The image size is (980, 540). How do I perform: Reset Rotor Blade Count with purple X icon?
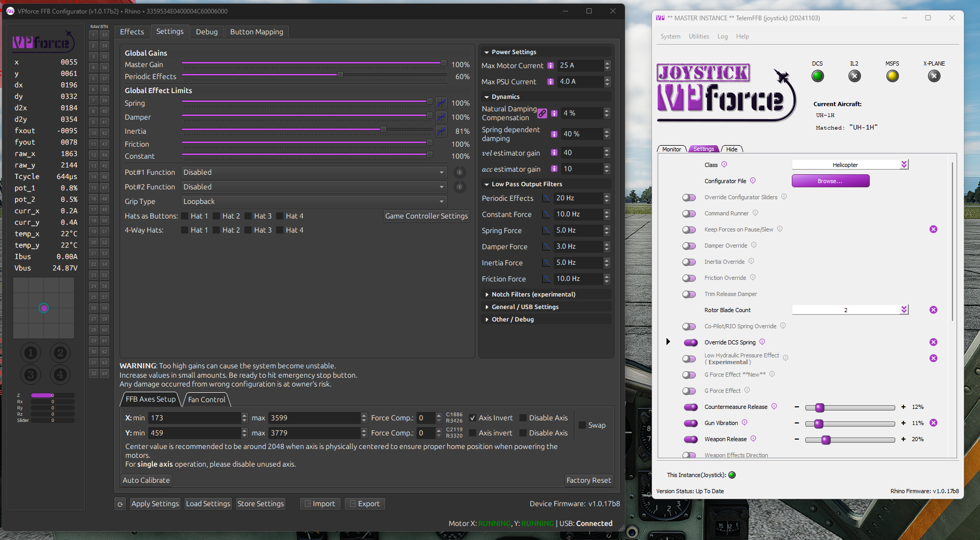click(x=933, y=310)
